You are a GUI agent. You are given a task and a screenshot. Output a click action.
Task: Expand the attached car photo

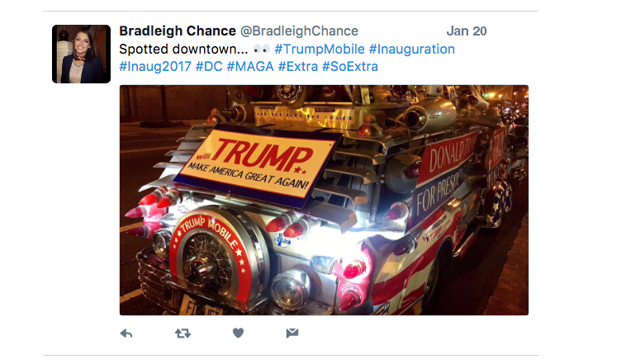[x=324, y=201]
